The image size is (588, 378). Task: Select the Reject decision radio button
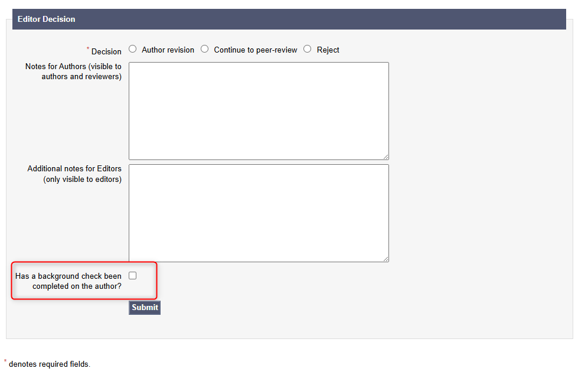(307, 49)
